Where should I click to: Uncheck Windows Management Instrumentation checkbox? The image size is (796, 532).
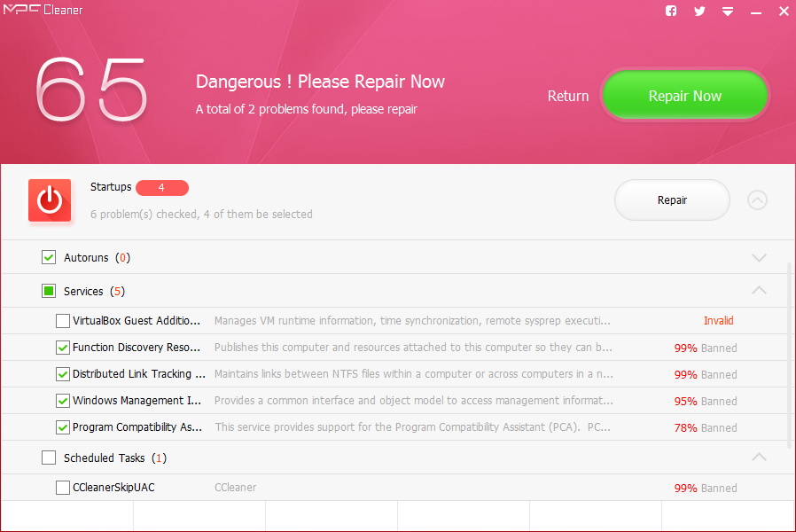[x=62, y=401]
